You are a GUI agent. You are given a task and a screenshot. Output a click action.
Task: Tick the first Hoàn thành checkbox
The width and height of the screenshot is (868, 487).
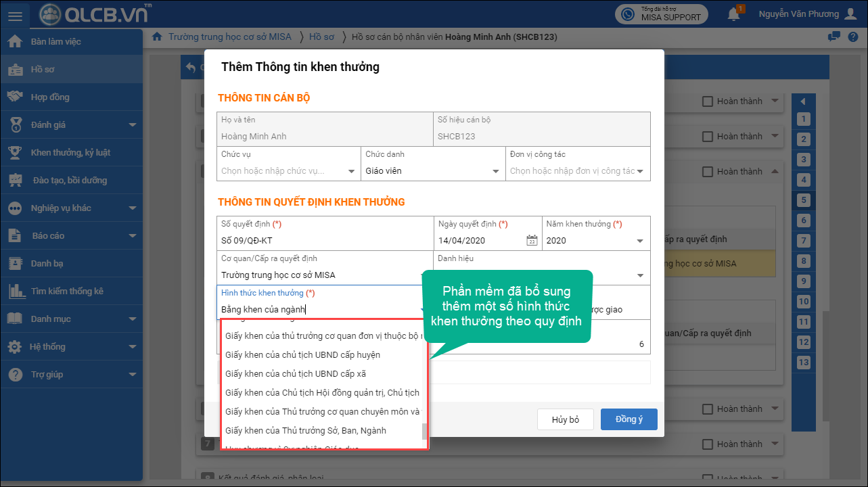click(x=708, y=101)
